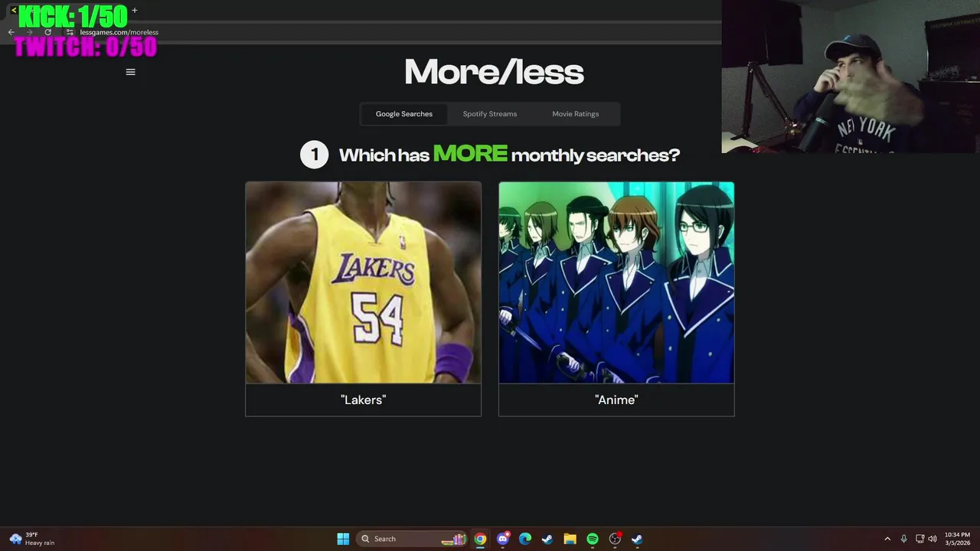Image resolution: width=980 pixels, height=551 pixels.
Task: Open the volume tray icon
Action: 932,539
